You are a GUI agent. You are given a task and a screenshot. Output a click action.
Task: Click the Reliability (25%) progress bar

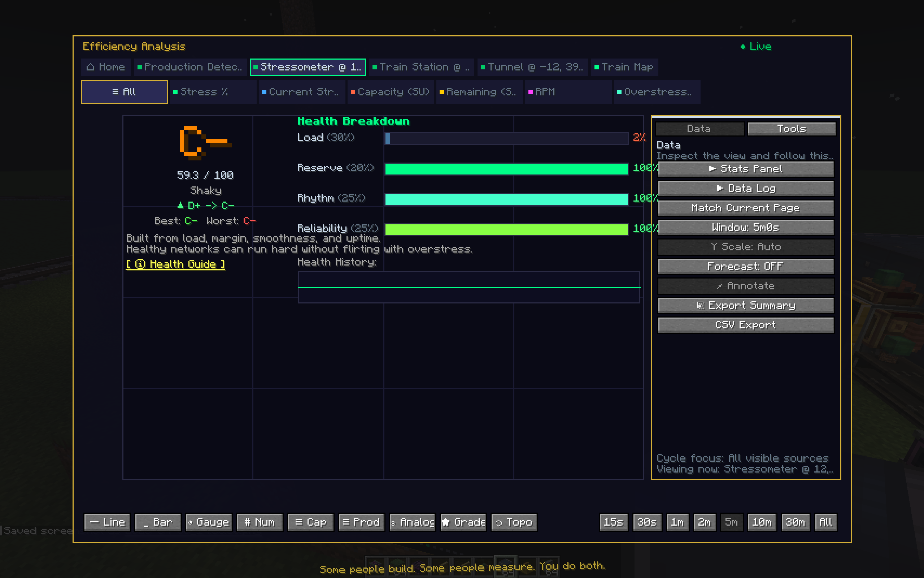507,229
